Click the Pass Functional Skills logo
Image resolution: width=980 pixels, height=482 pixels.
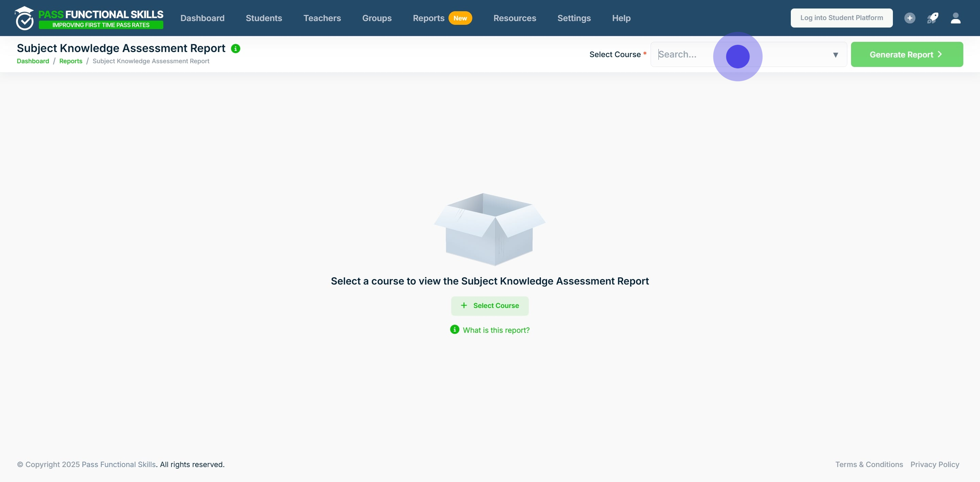(89, 18)
